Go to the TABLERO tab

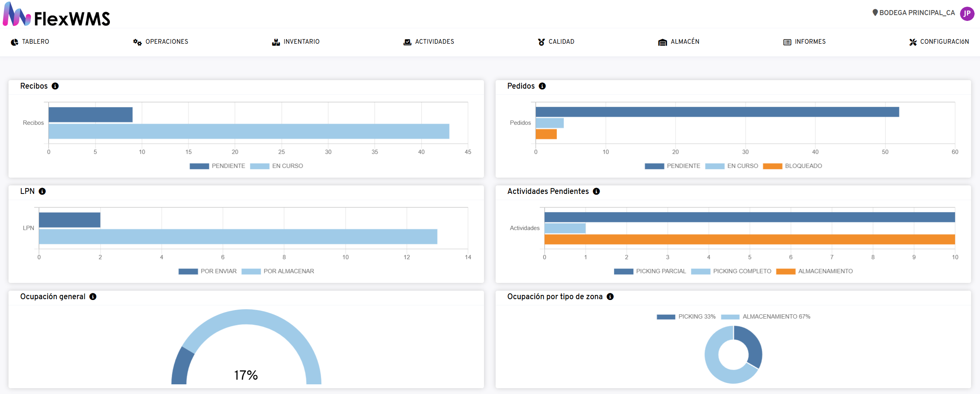point(30,42)
